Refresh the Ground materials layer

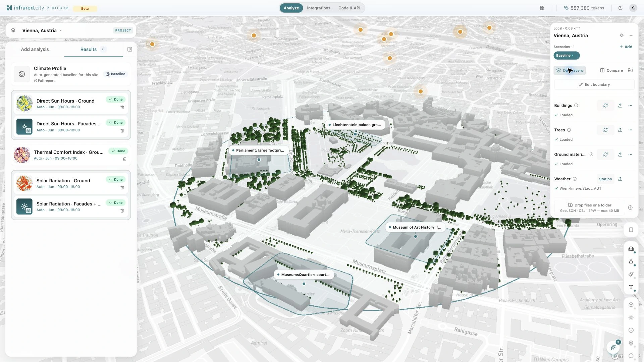tap(605, 155)
